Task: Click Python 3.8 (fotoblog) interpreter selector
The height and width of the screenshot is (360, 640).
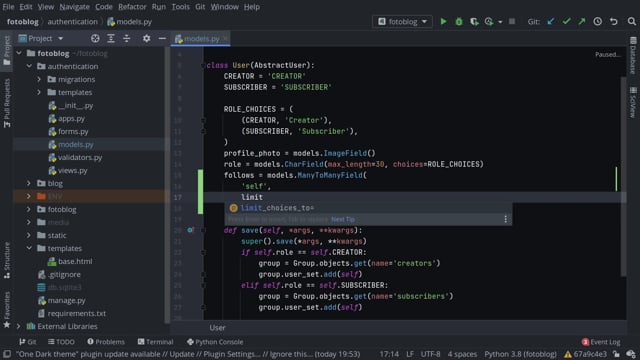Action: 520,354
